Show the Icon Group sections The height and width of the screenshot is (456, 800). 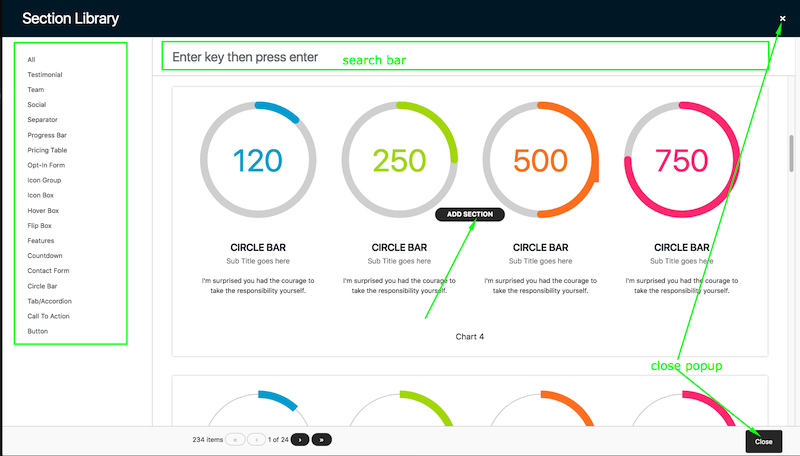click(x=44, y=180)
